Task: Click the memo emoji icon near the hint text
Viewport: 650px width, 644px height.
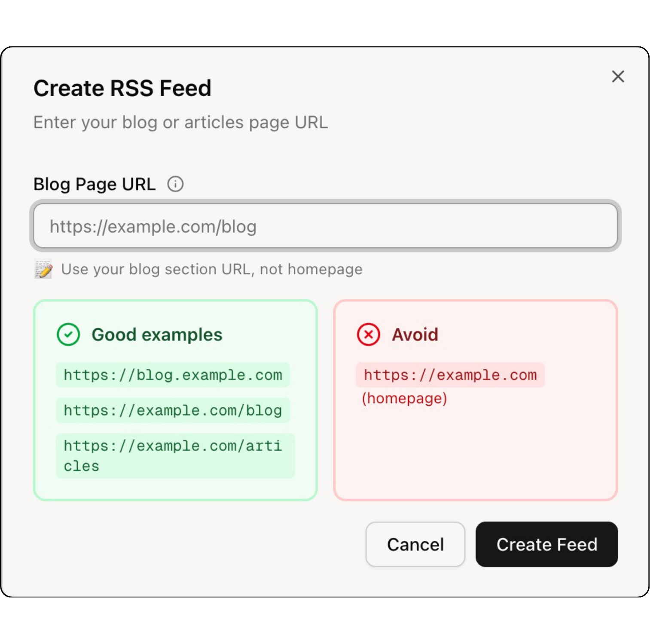Action: [x=43, y=269]
